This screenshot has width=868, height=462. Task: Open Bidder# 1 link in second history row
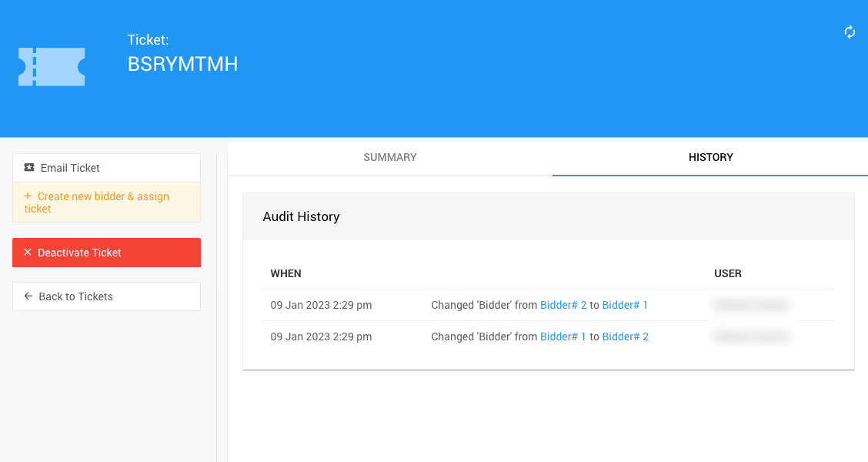pyautogui.click(x=563, y=337)
